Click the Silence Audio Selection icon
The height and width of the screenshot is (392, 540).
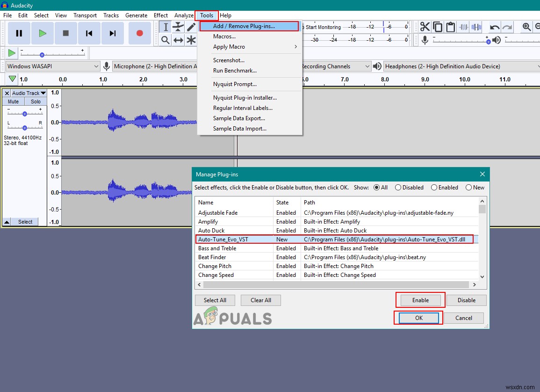pos(475,27)
